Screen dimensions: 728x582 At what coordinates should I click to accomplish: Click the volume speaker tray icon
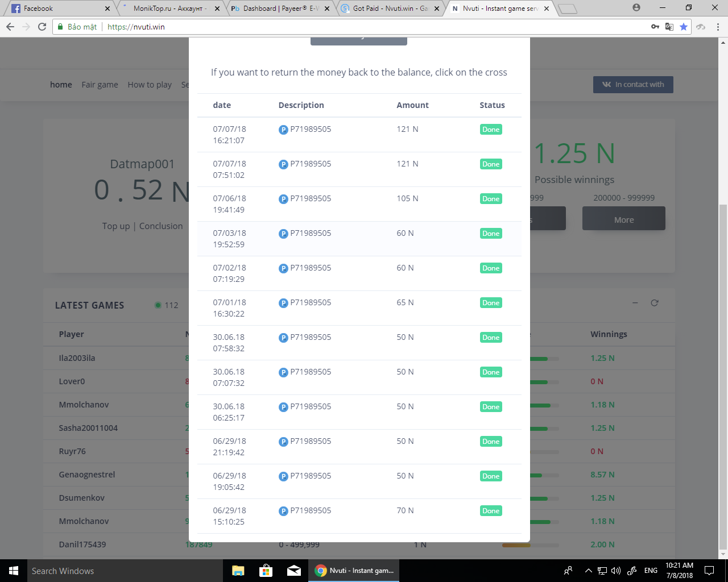coord(616,571)
